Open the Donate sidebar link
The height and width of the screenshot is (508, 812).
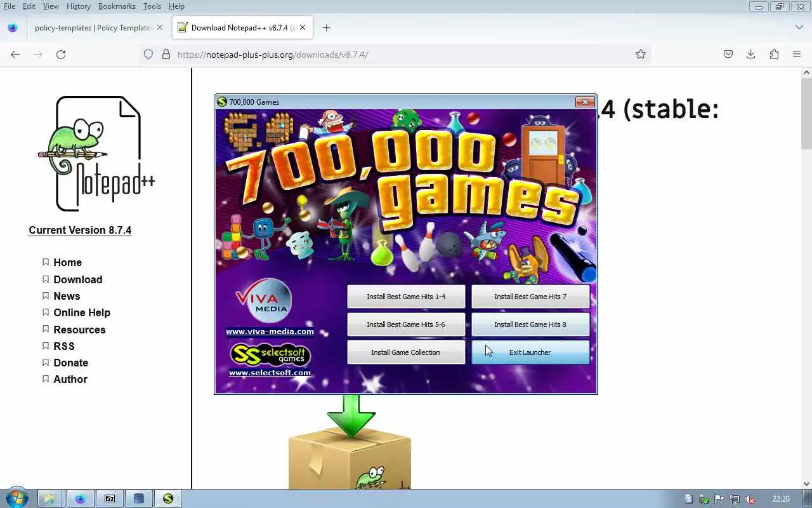coord(70,363)
